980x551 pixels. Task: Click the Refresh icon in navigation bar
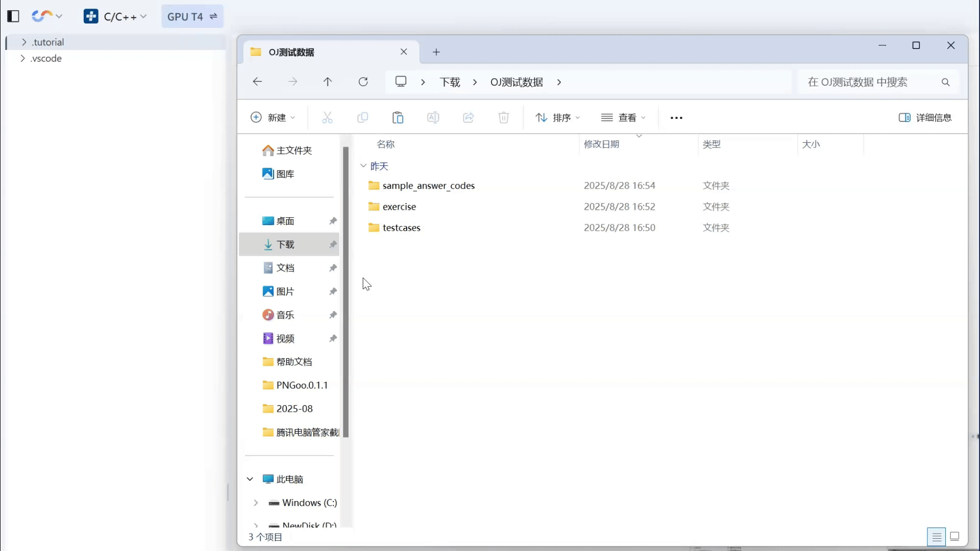363,82
